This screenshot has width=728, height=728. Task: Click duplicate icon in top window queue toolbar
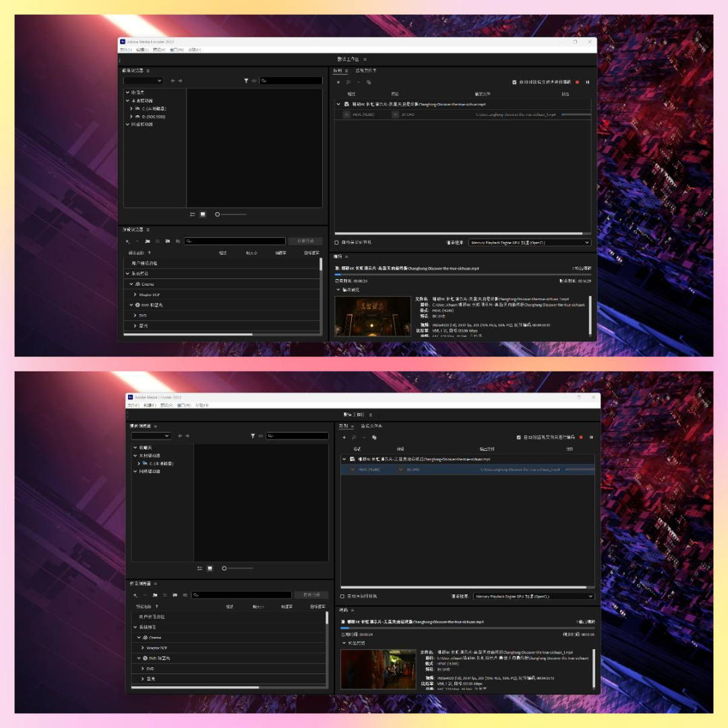click(369, 82)
